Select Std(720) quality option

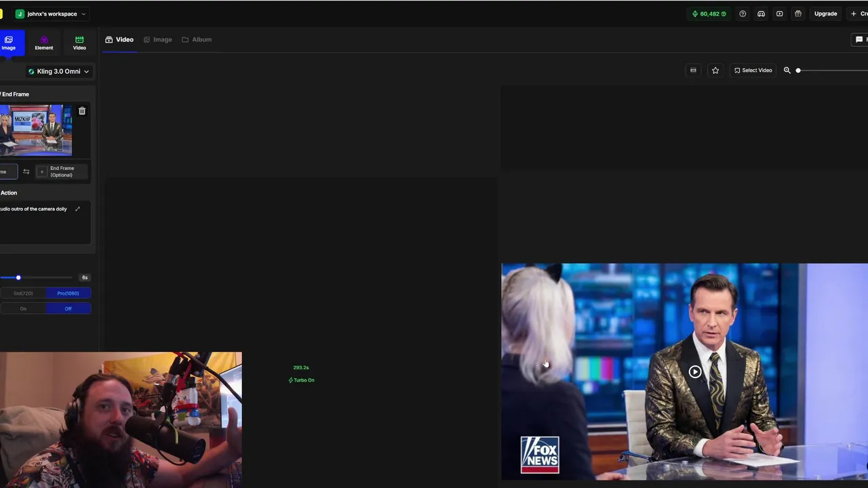(x=23, y=293)
